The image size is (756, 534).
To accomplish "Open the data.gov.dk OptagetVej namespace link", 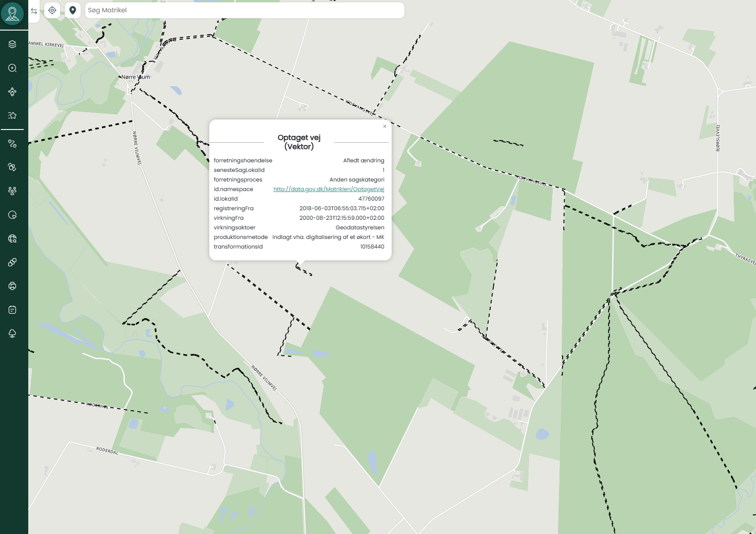I will (328, 189).
